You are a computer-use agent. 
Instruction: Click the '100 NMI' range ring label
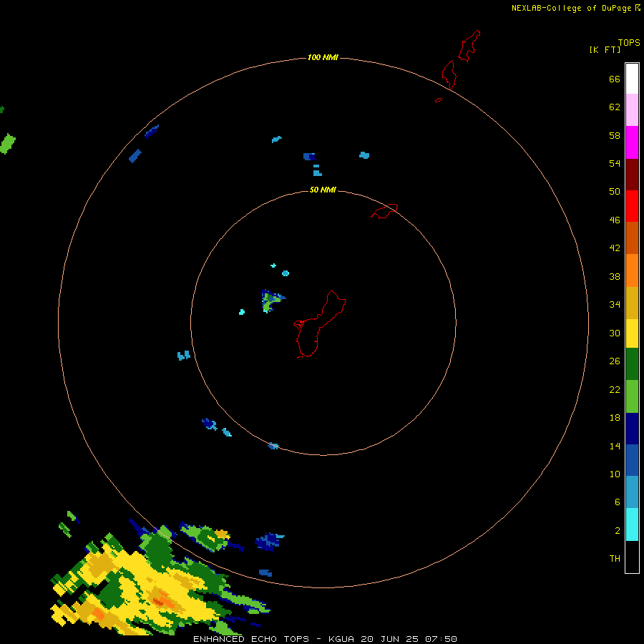pos(323,57)
